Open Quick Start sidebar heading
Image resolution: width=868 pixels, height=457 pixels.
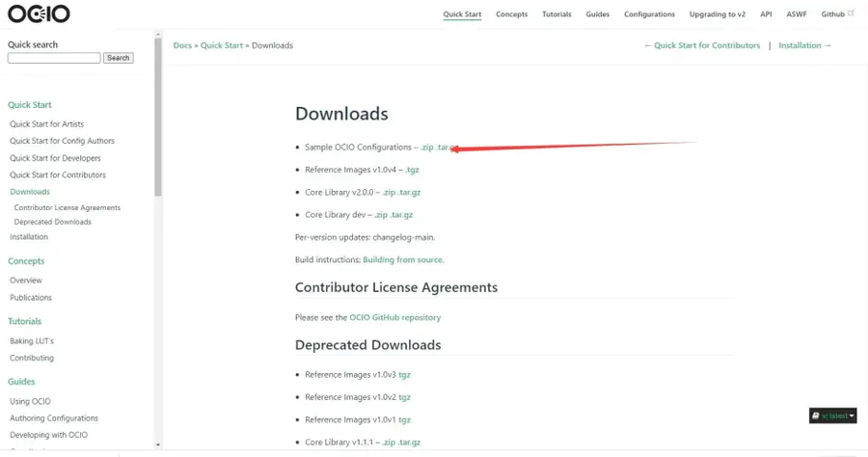point(29,104)
